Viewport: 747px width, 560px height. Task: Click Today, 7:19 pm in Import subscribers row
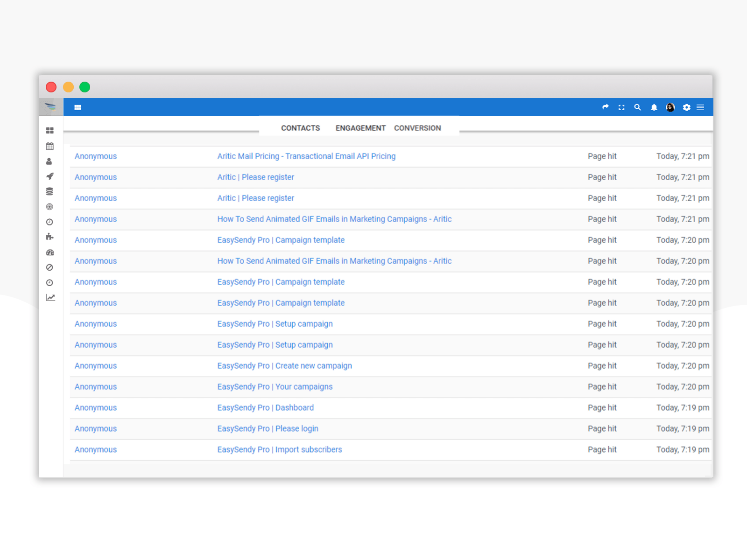click(x=683, y=450)
